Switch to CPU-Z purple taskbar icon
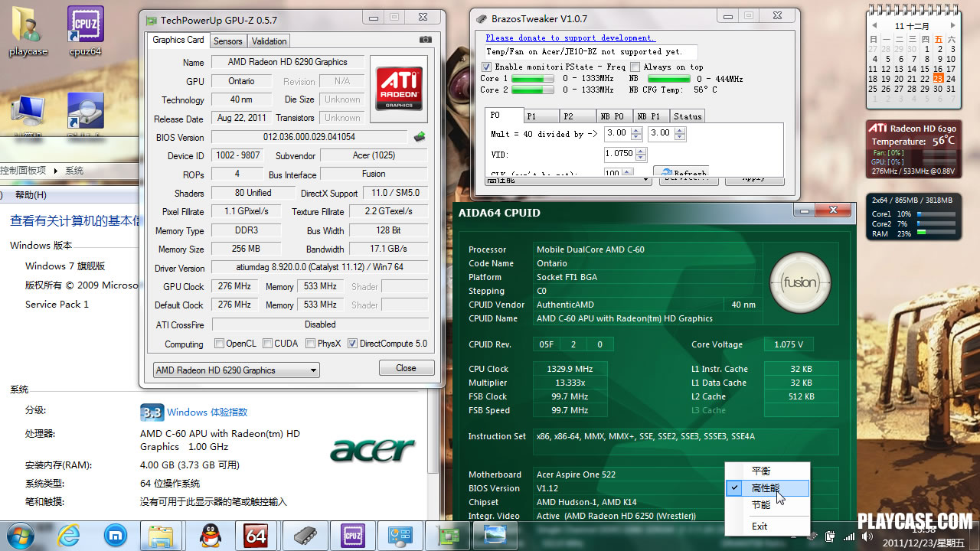 [x=352, y=535]
